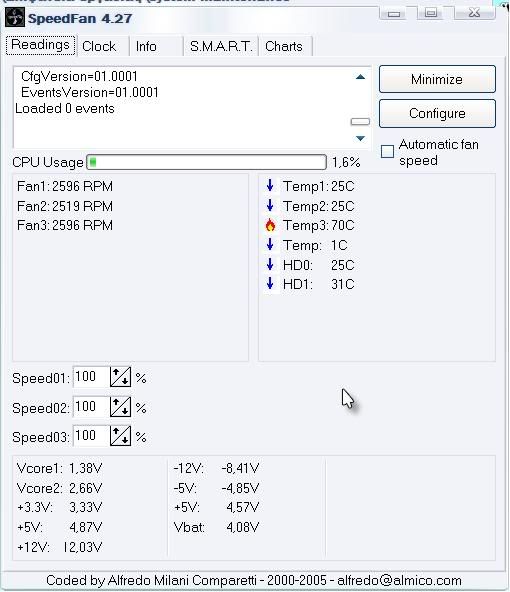Viewport: 510px width, 592px height.
Task: Click the Speed01 percentage input field
Action: [x=91, y=377]
